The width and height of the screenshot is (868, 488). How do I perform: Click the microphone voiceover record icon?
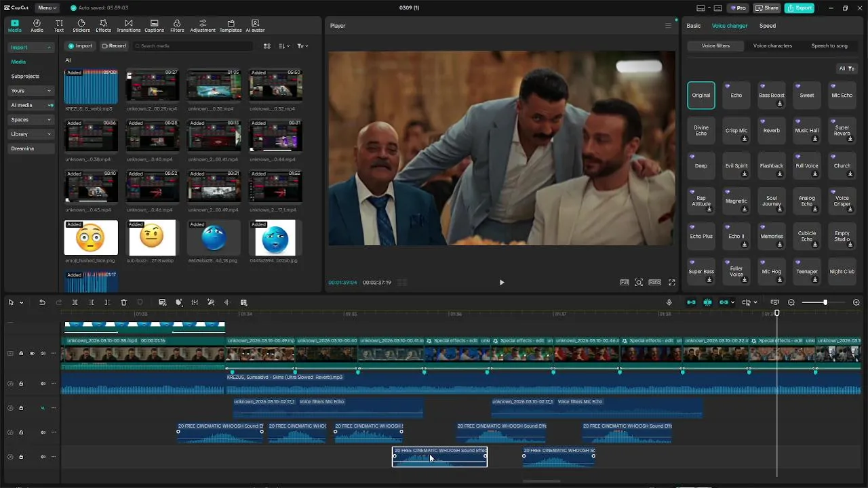click(669, 302)
